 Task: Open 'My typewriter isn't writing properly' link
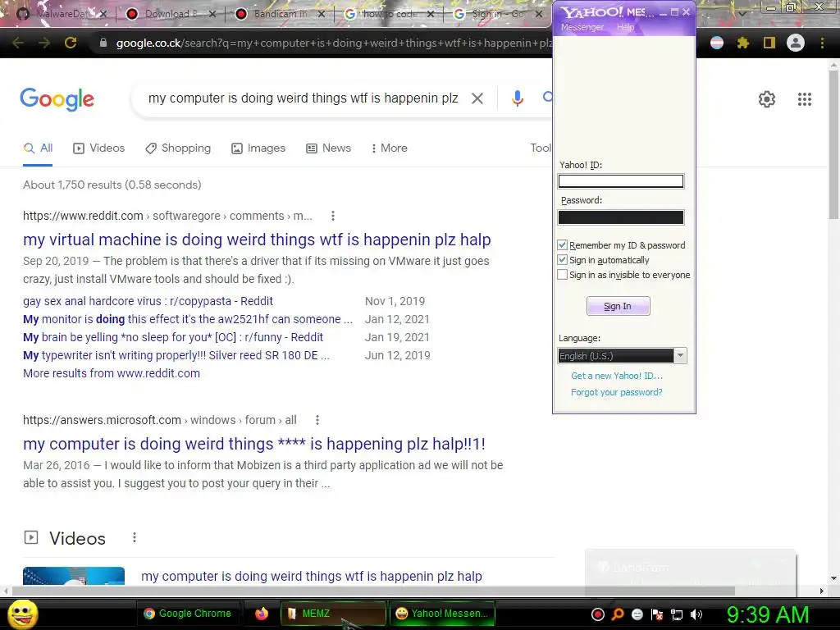tap(176, 355)
